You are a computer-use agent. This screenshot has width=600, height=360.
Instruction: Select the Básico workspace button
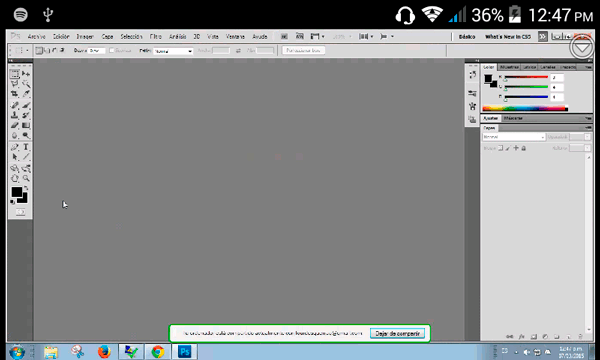[467, 37]
